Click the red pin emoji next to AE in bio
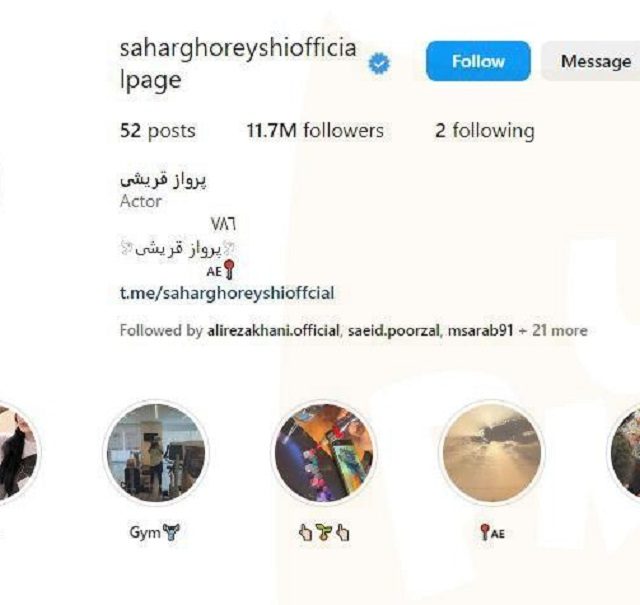The image size is (640, 605). click(229, 269)
